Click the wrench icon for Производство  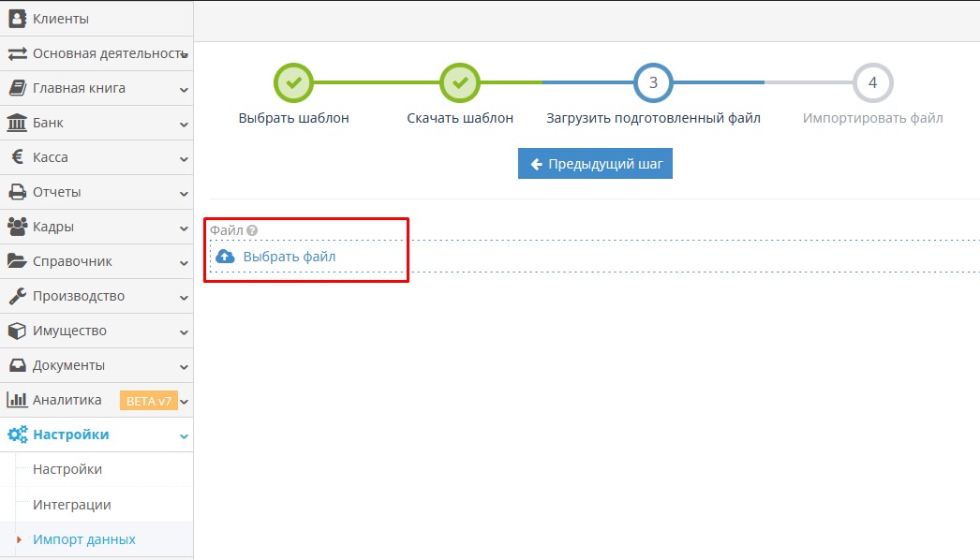[x=17, y=296]
